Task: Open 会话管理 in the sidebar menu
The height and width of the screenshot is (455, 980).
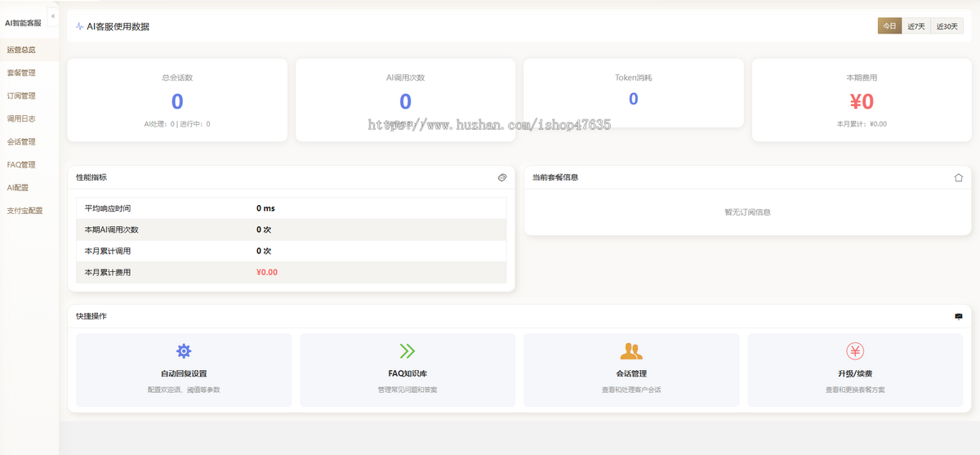Action: click(29, 141)
